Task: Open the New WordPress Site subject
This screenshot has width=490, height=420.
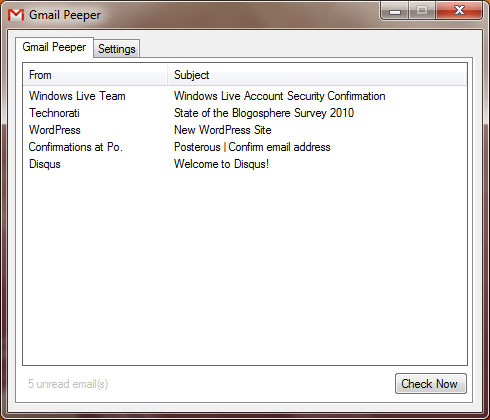Action: [223, 130]
